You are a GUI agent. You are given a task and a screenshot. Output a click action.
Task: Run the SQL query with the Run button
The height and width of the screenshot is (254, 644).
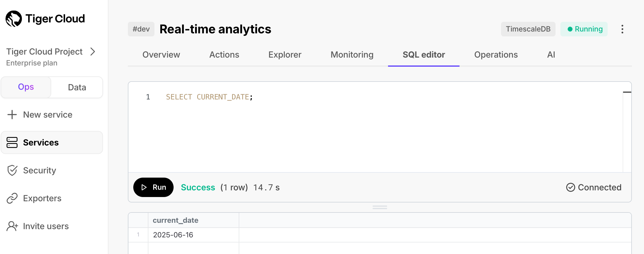(x=153, y=187)
